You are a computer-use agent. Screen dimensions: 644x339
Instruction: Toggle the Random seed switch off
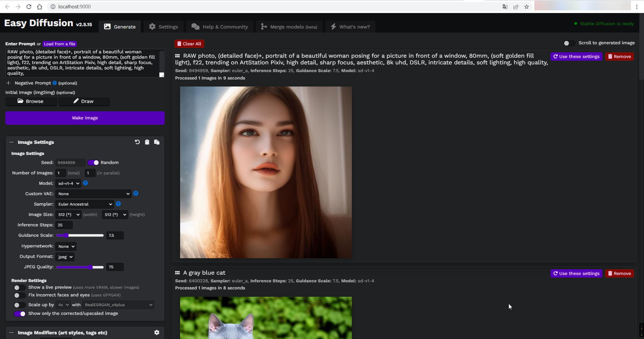tap(93, 163)
